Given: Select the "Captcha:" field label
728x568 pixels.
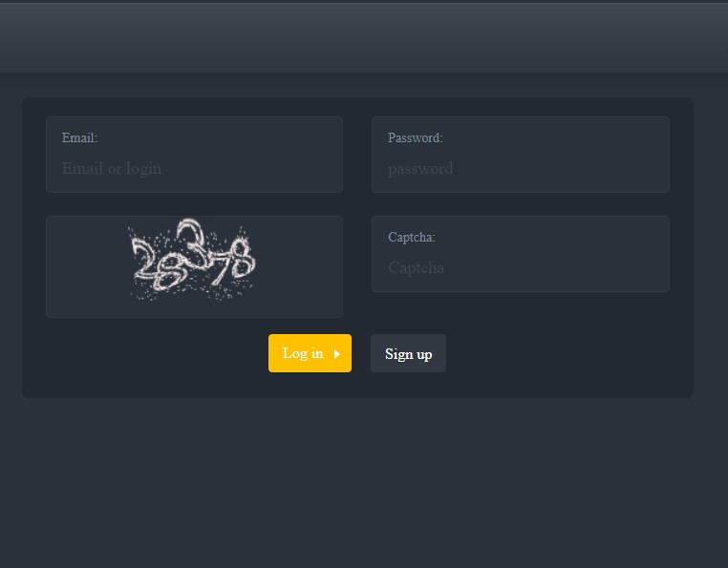Looking at the screenshot, I should [x=412, y=237].
